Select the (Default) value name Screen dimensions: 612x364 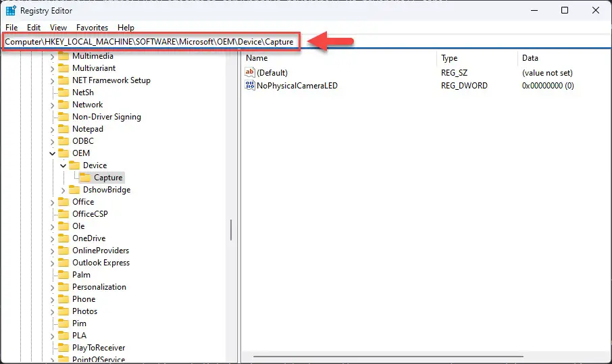(272, 72)
